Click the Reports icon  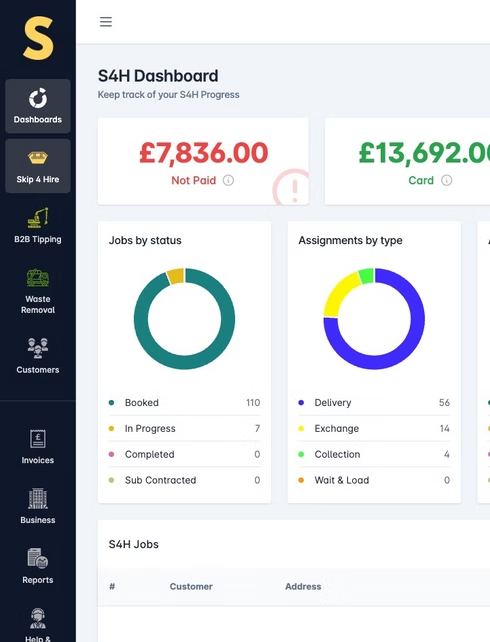click(38, 558)
